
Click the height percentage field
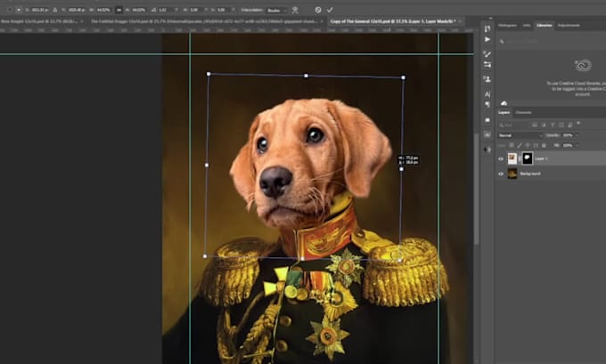(139, 10)
